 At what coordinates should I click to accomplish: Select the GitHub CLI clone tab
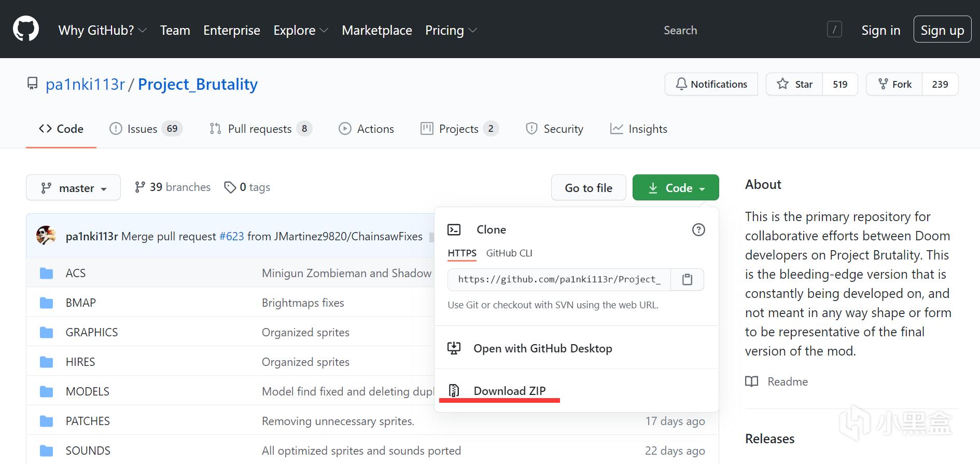pos(509,253)
